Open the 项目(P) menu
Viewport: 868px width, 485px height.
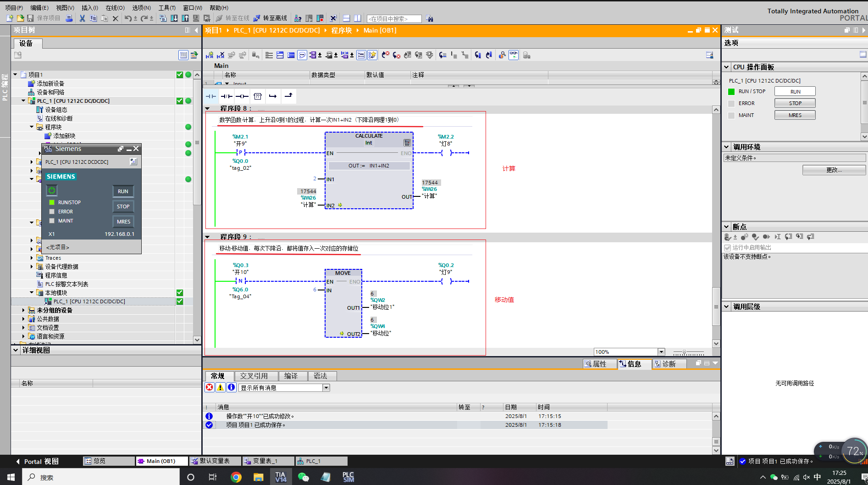click(x=14, y=8)
